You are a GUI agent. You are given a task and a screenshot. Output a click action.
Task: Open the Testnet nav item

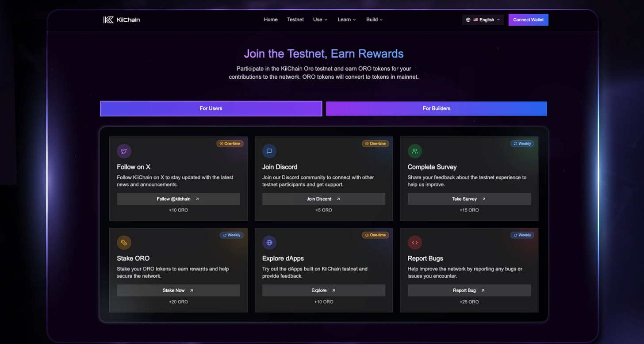click(295, 19)
